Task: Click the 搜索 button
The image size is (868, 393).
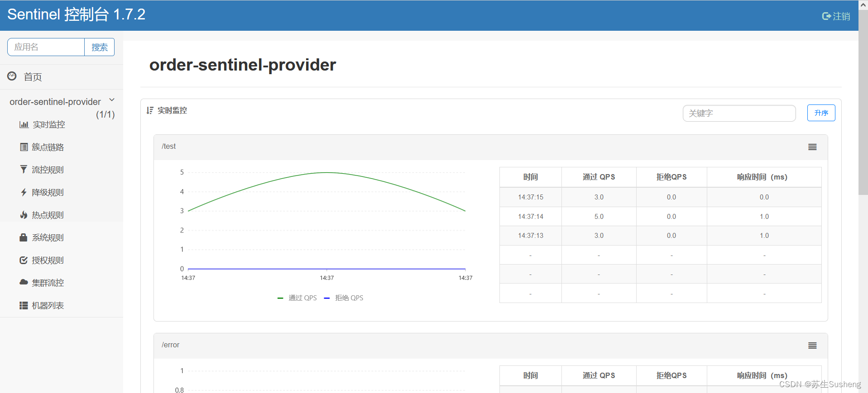Action: [100, 47]
